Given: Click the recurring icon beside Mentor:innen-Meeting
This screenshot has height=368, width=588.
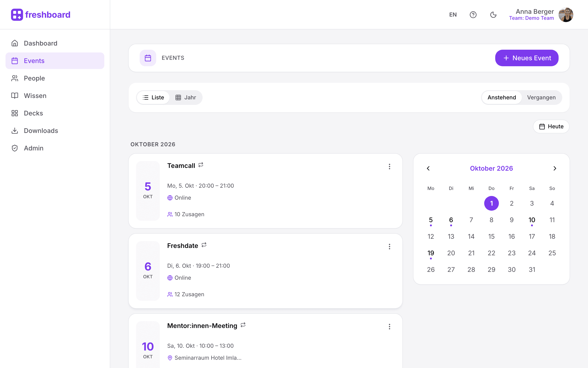Looking at the screenshot, I should (x=243, y=325).
